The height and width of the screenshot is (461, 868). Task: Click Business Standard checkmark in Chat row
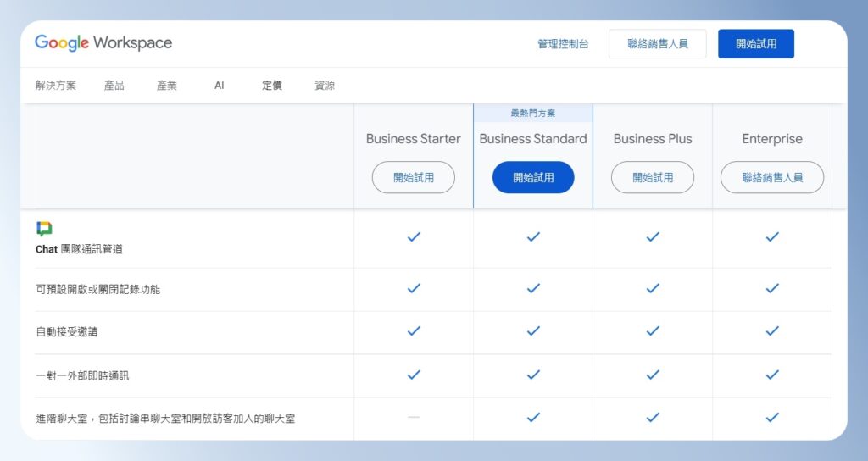pyautogui.click(x=533, y=237)
